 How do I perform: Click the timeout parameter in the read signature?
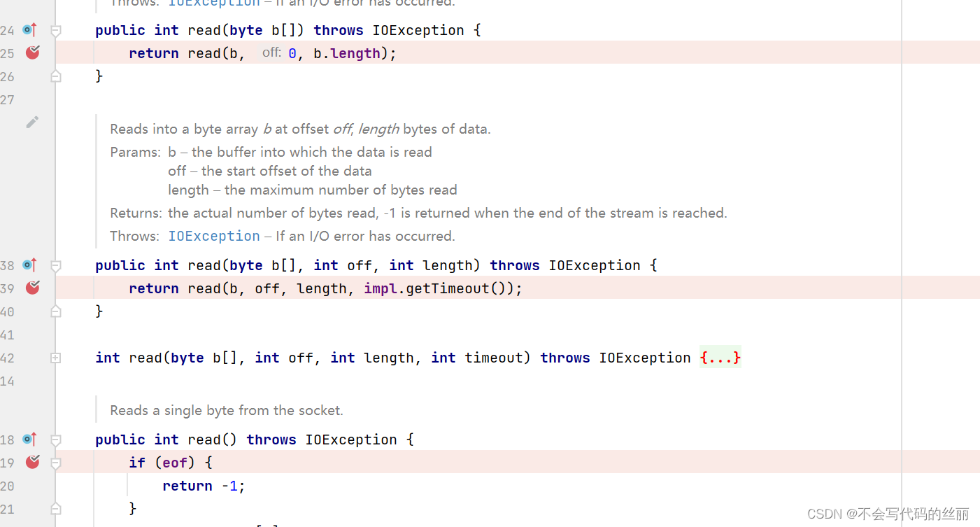(x=494, y=358)
